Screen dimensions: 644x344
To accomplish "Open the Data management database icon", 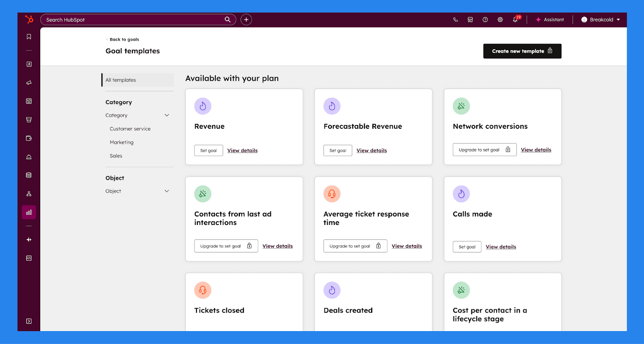I will point(29,175).
